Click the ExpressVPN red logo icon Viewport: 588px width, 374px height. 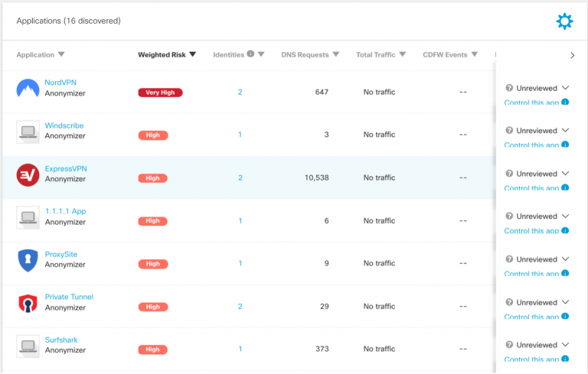click(28, 174)
